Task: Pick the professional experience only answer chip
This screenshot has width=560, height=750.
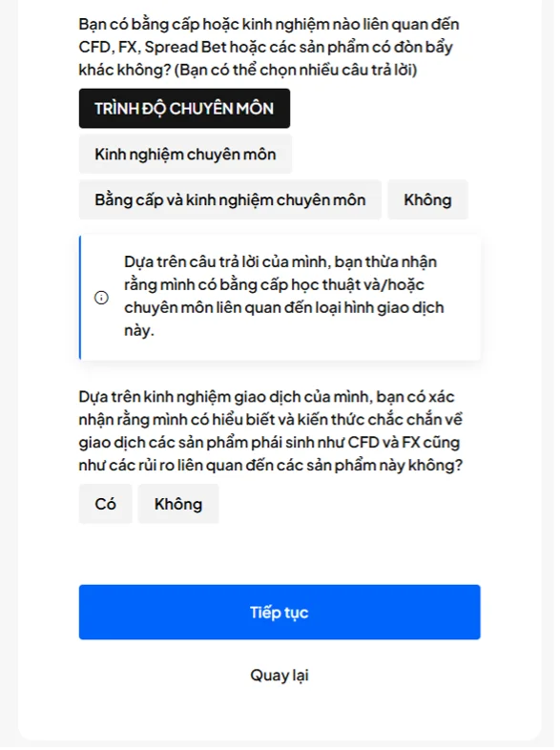Action: tap(185, 154)
